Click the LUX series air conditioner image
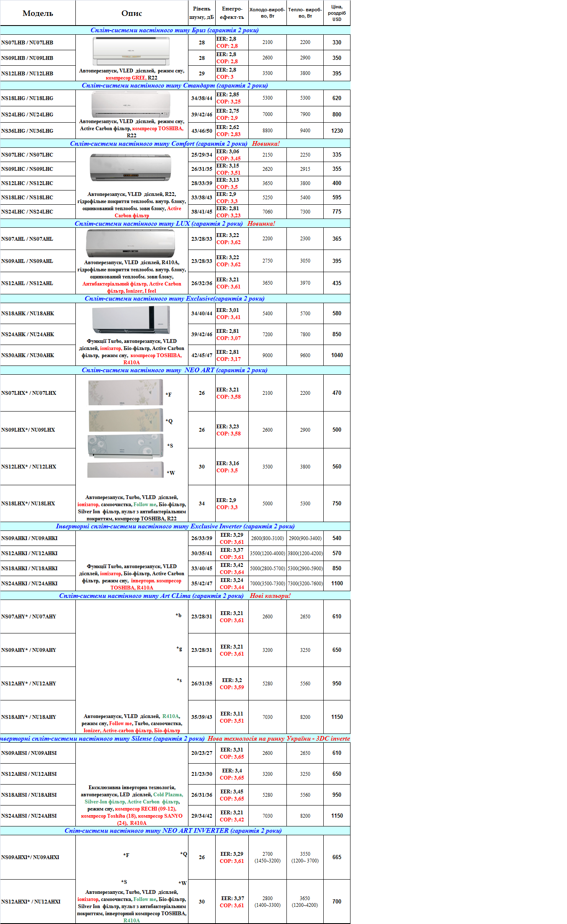Image resolution: width=567 pixels, height=924 pixels. click(130, 243)
